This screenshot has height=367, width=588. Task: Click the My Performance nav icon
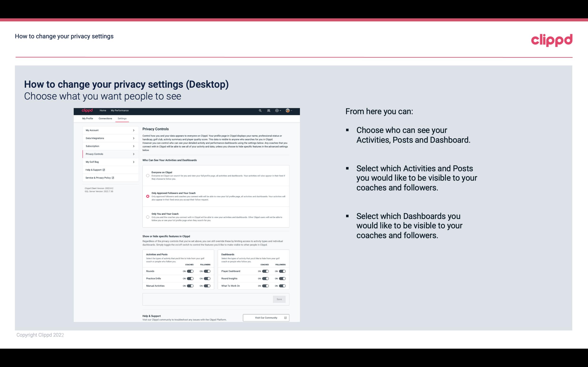[120, 110]
